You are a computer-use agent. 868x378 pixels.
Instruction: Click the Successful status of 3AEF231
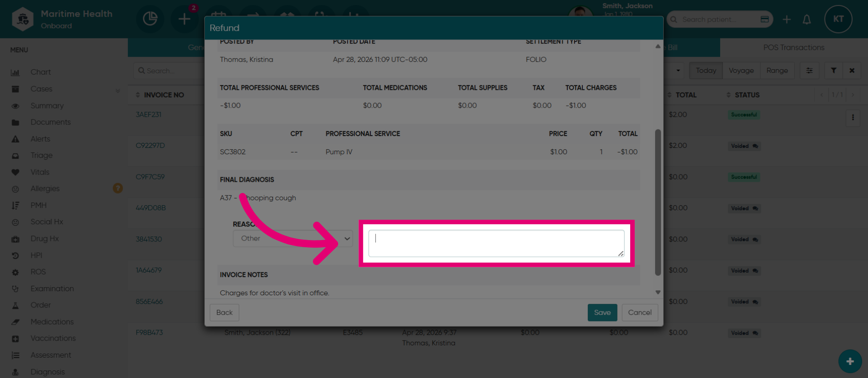tap(744, 115)
